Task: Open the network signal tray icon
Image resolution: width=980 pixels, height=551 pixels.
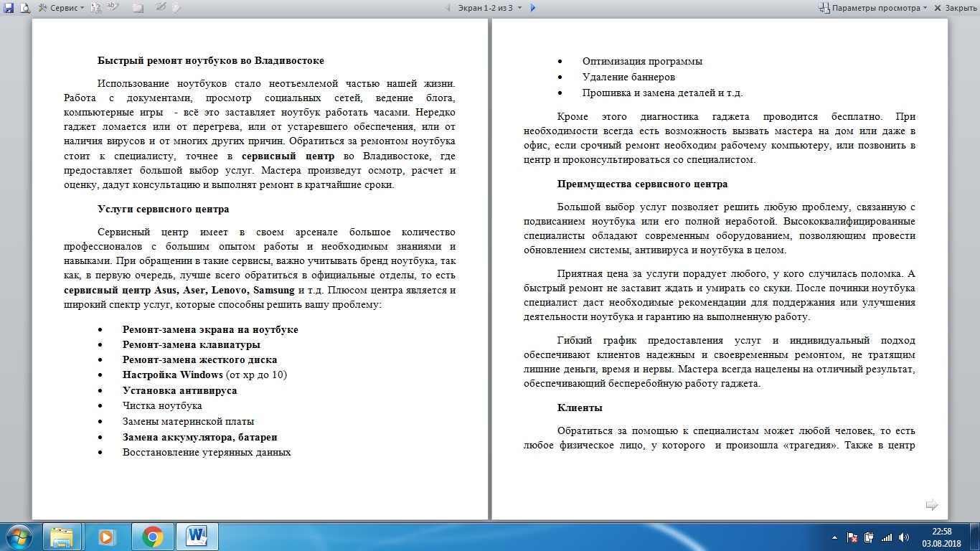Action: click(x=887, y=537)
